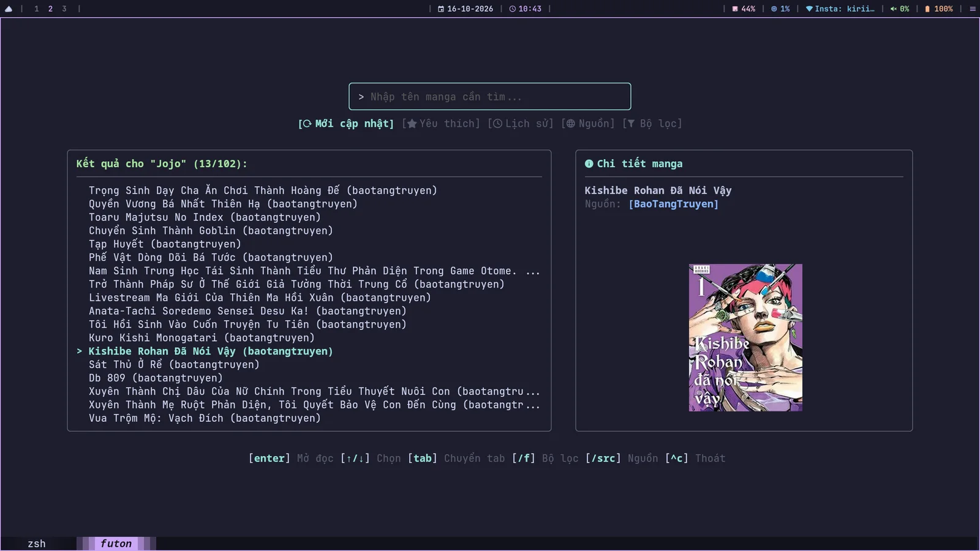The height and width of the screenshot is (551, 980).
Task: Select Kuro Kishi Monogatari result
Action: coord(202,338)
